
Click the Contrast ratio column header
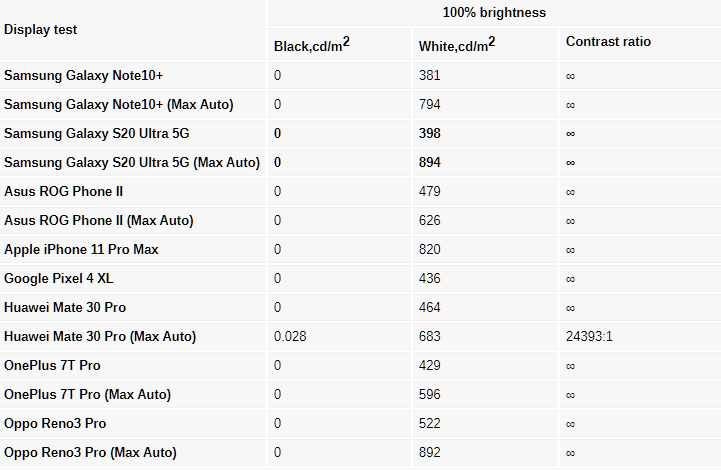[608, 41]
